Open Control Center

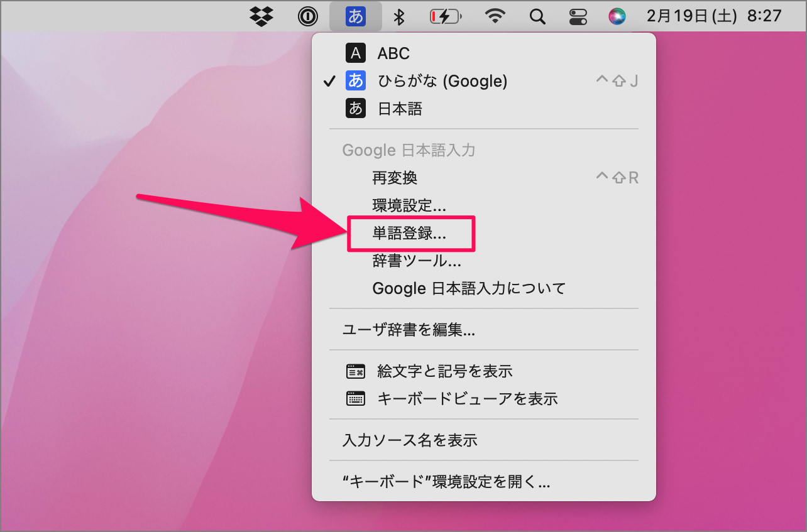pyautogui.click(x=578, y=16)
